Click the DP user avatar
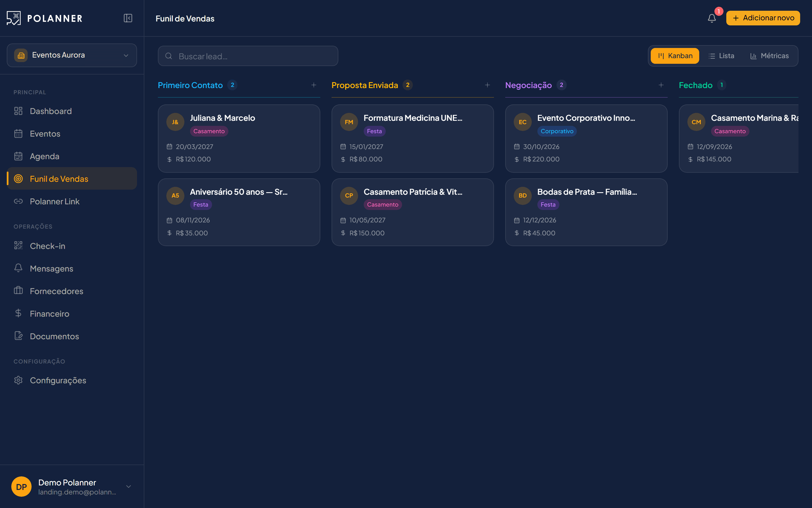The image size is (812, 508). click(21, 487)
